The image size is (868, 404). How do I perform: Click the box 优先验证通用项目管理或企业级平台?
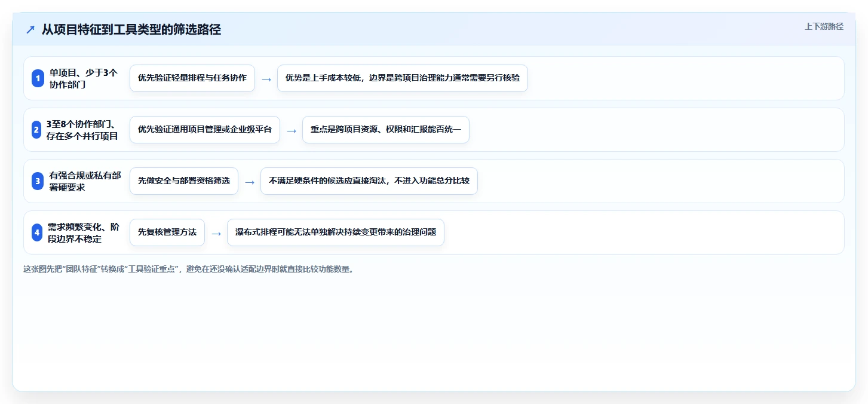205,130
